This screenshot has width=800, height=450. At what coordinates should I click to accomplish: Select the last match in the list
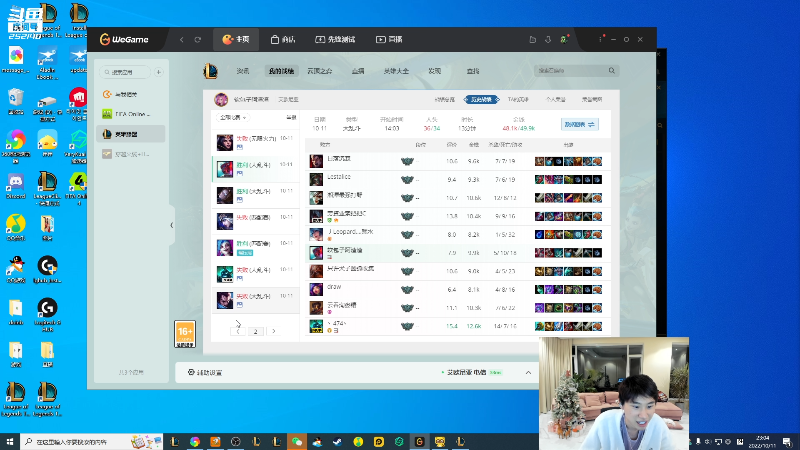click(256, 300)
